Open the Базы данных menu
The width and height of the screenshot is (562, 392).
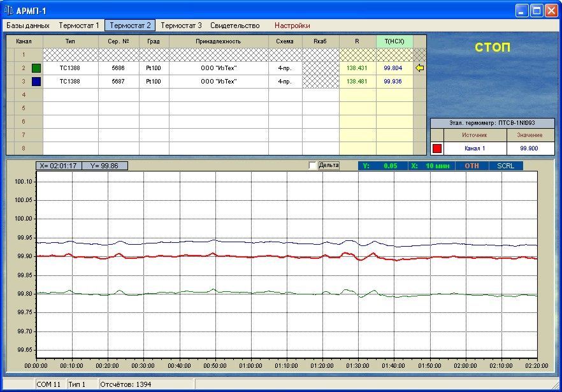[28, 25]
